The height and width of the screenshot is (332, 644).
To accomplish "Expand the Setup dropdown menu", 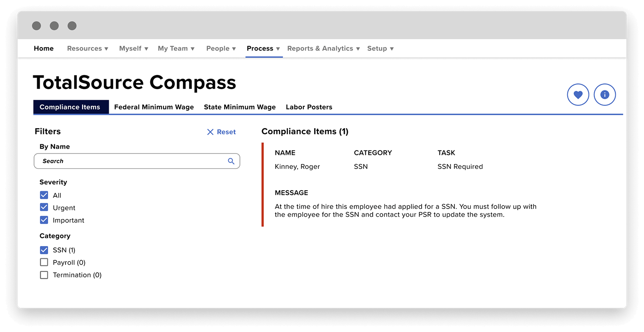I will click(381, 48).
